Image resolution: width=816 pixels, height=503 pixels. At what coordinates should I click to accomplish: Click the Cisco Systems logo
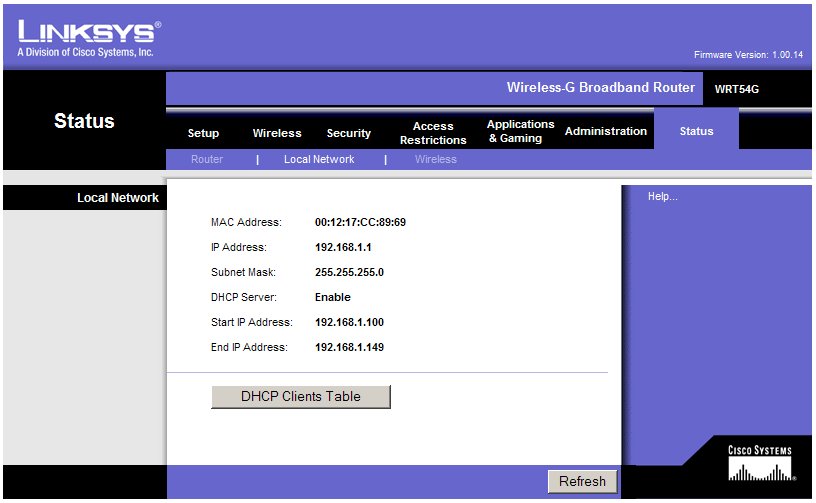click(760, 463)
